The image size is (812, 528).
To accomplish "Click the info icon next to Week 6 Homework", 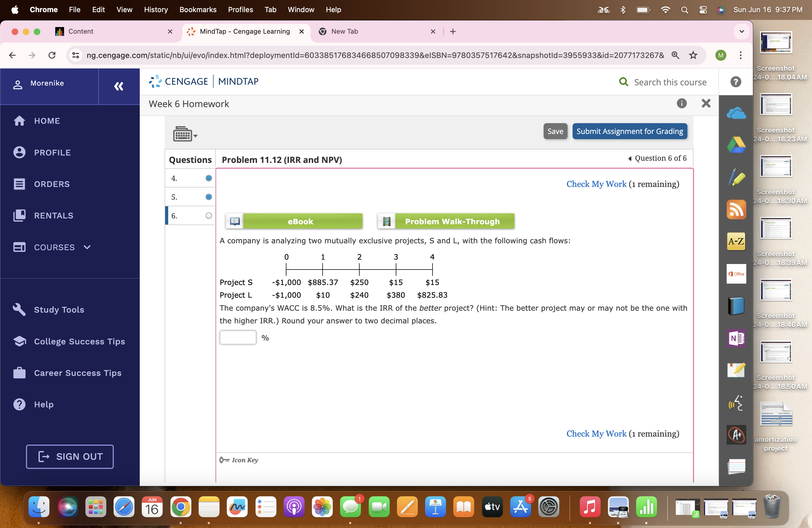I will pyautogui.click(x=682, y=103).
